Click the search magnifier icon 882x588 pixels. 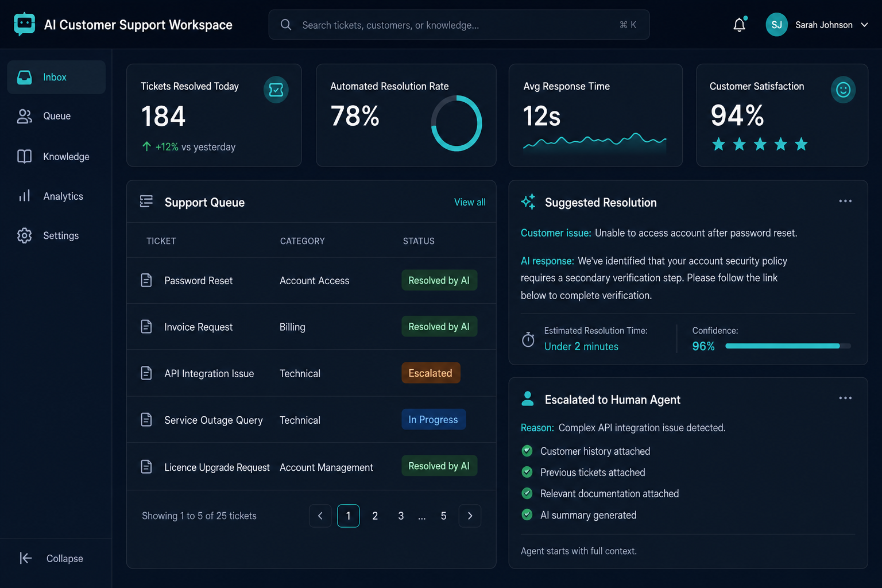(286, 25)
